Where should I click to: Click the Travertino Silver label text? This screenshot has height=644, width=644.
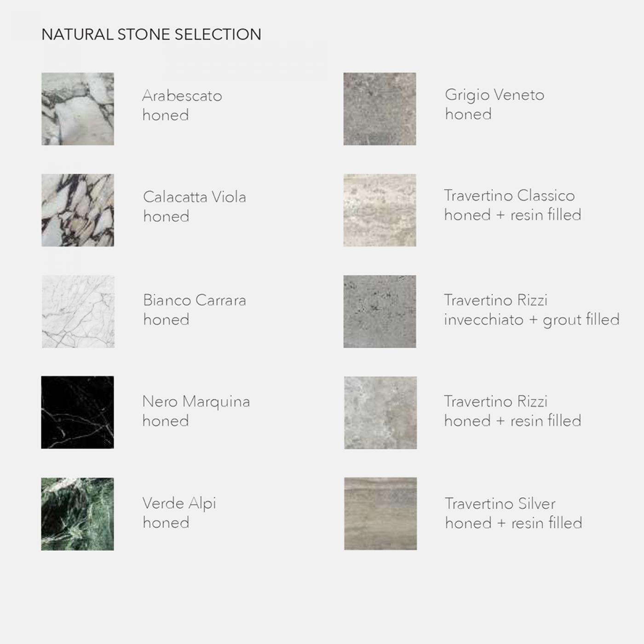click(513, 513)
